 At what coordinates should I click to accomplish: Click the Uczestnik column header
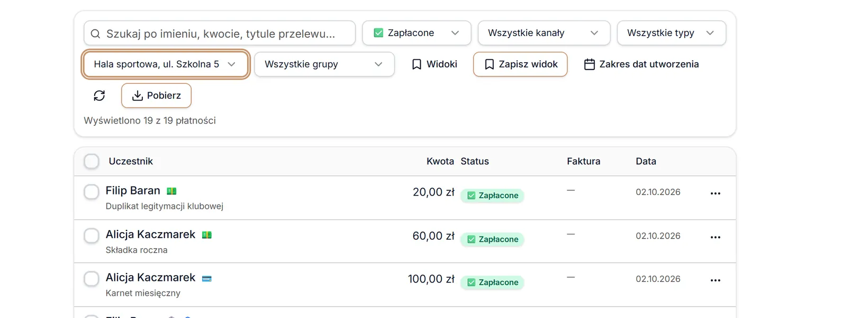tap(131, 161)
